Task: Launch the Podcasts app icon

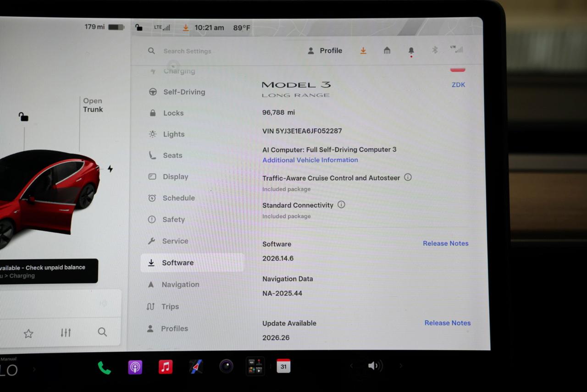Action: (135, 367)
